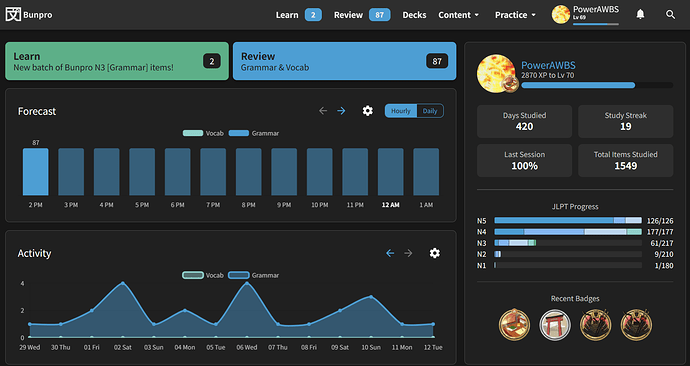Click the Recent Badges heading
Screen dimensions: 690x366
(x=575, y=298)
